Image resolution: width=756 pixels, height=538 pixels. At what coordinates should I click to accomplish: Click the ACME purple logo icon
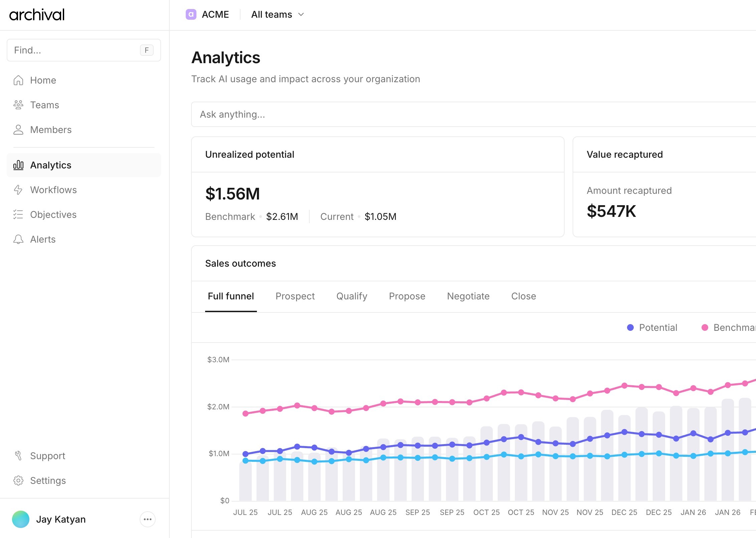point(191,14)
